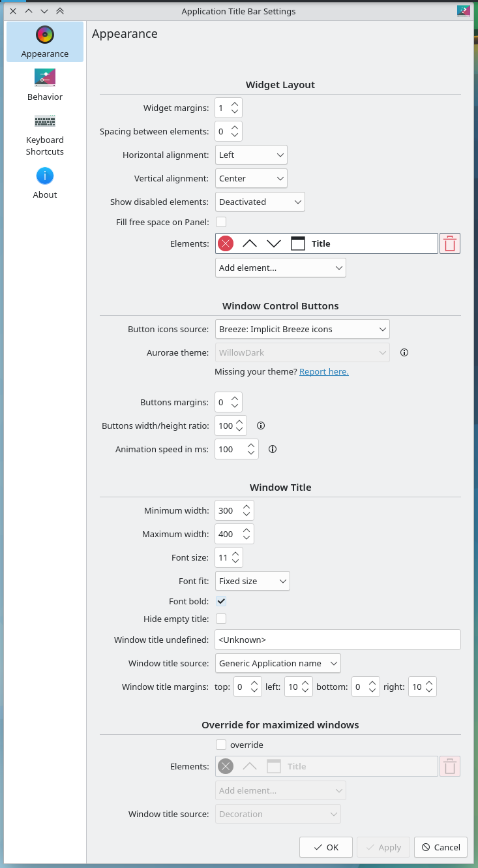Open the Horizontal alignment dropdown

pos(251,155)
